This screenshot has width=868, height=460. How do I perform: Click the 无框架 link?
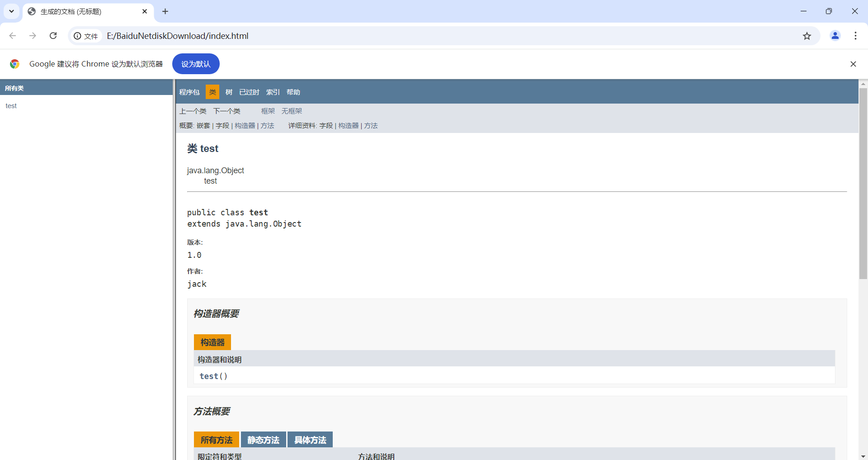(x=292, y=111)
